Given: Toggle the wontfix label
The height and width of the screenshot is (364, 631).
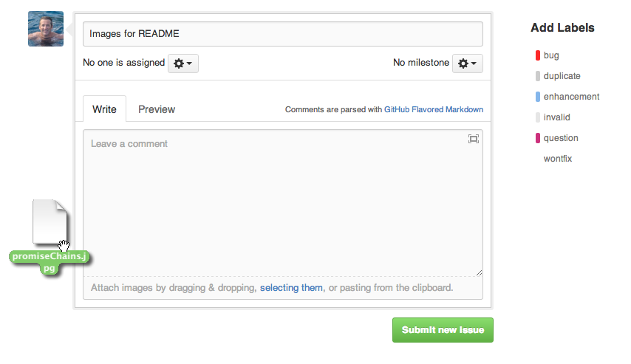Looking at the screenshot, I should click(558, 159).
